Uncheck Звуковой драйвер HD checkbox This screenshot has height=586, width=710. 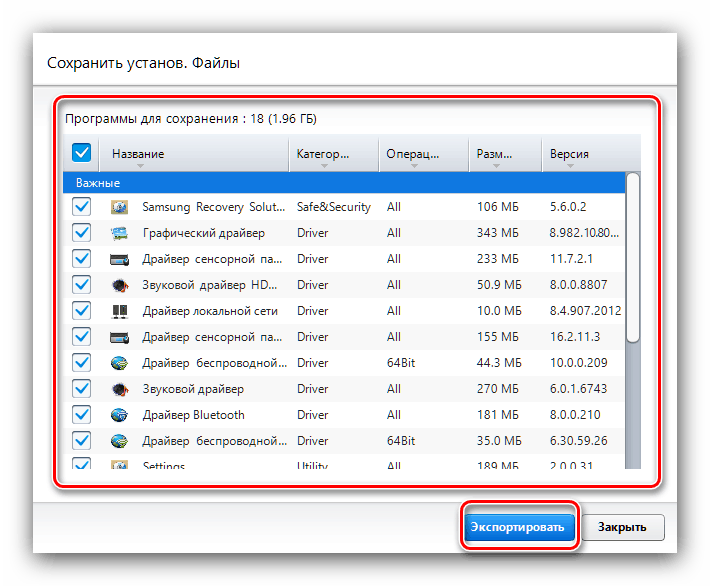pyautogui.click(x=82, y=285)
